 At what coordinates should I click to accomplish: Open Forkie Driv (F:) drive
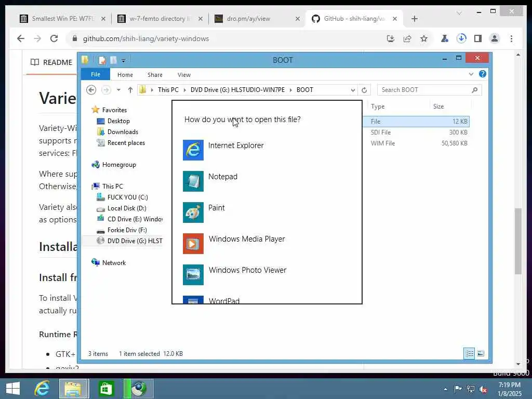click(127, 230)
